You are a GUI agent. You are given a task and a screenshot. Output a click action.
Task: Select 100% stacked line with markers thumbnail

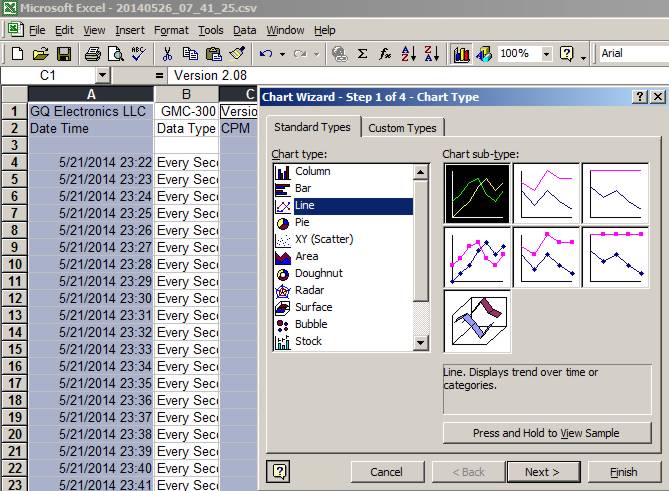tap(615, 257)
